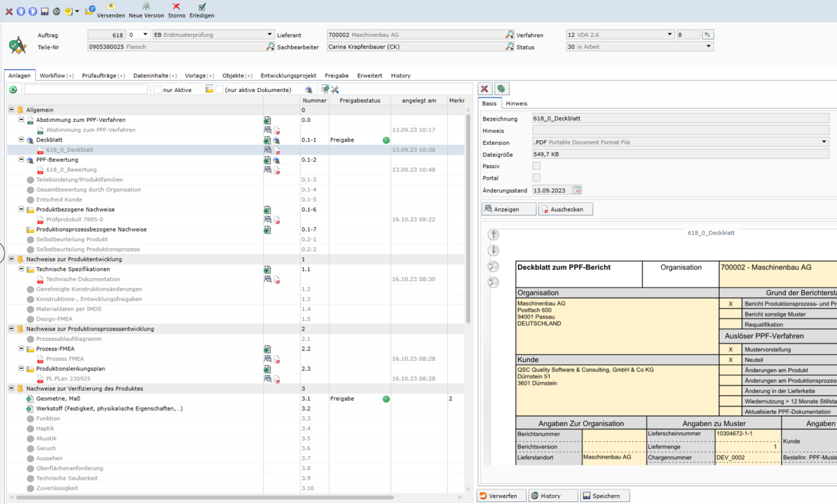Click the notification badge icon with number 9
This screenshot has width=837, height=504.
point(90,10)
